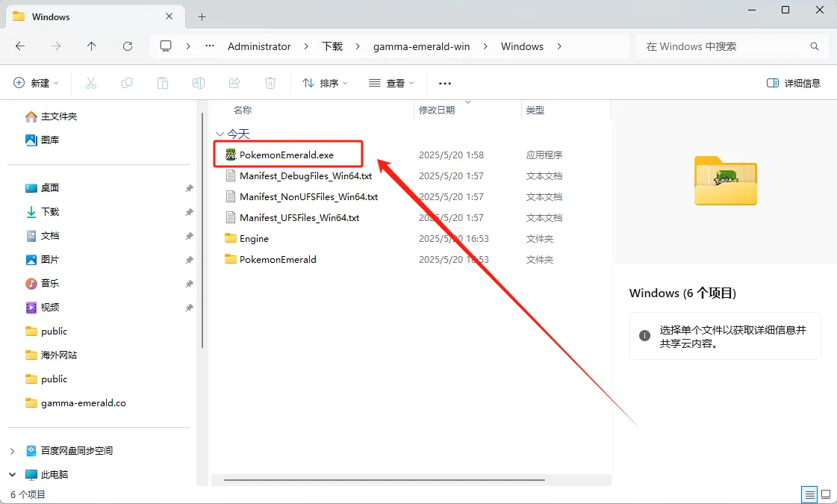
Task: Click the Manifest_DebugFiles_Win64.txt file icon
Action: pyautogui.click(x=231, y=175)
